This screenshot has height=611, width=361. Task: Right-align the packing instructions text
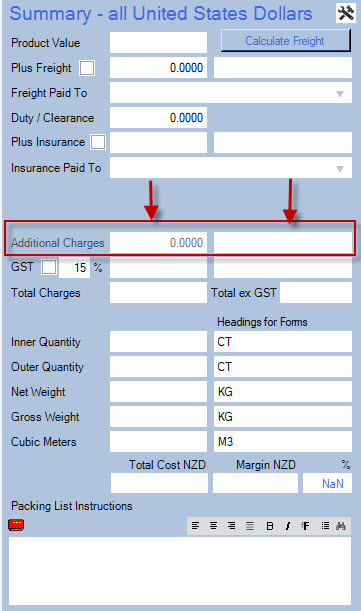point(231,526)
